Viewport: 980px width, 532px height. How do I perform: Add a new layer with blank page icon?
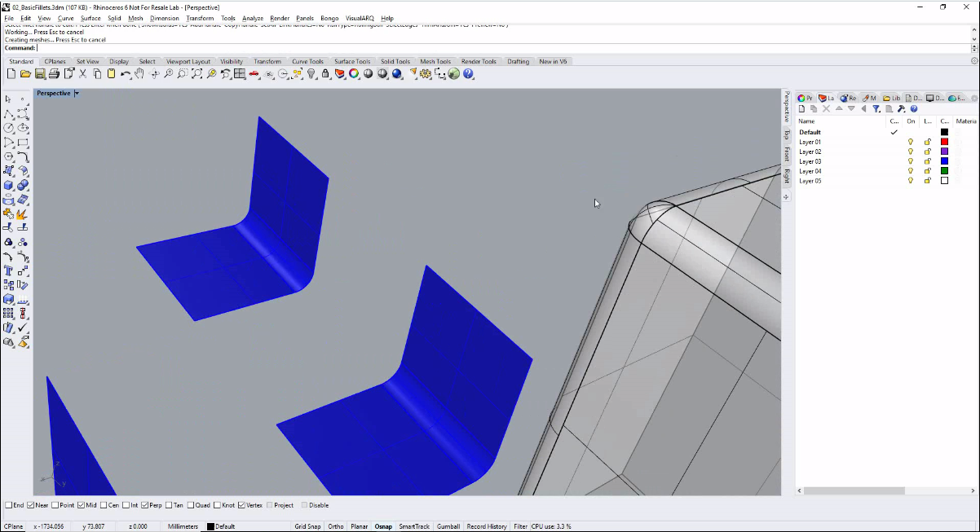point(802,108)
